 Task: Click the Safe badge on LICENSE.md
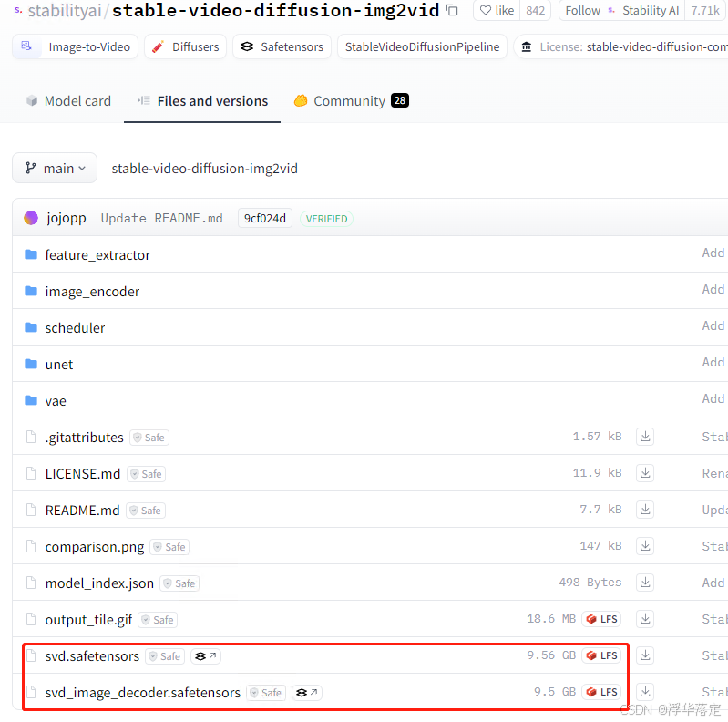tap(147, 474)
